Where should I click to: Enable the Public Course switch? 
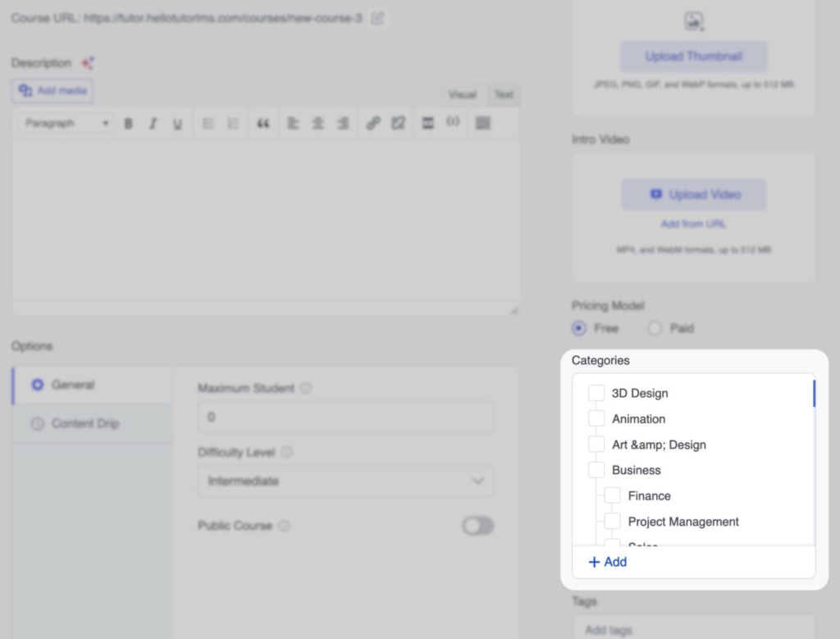(478, 526)
